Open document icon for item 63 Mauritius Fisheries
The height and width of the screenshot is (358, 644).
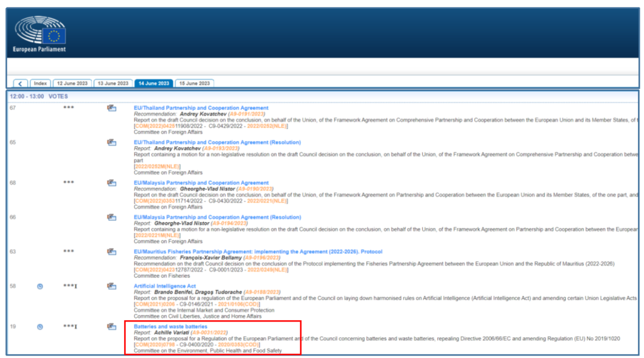111,251
